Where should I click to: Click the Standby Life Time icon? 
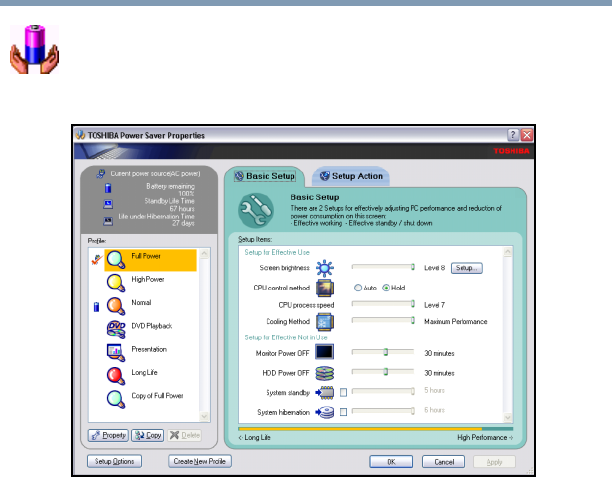(x=108, y=204)
